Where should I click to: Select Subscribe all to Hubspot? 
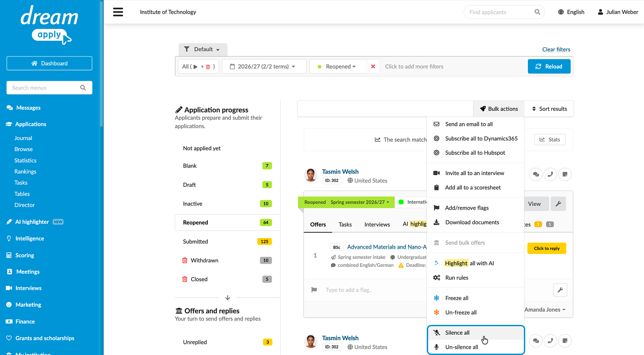[476, 152]
